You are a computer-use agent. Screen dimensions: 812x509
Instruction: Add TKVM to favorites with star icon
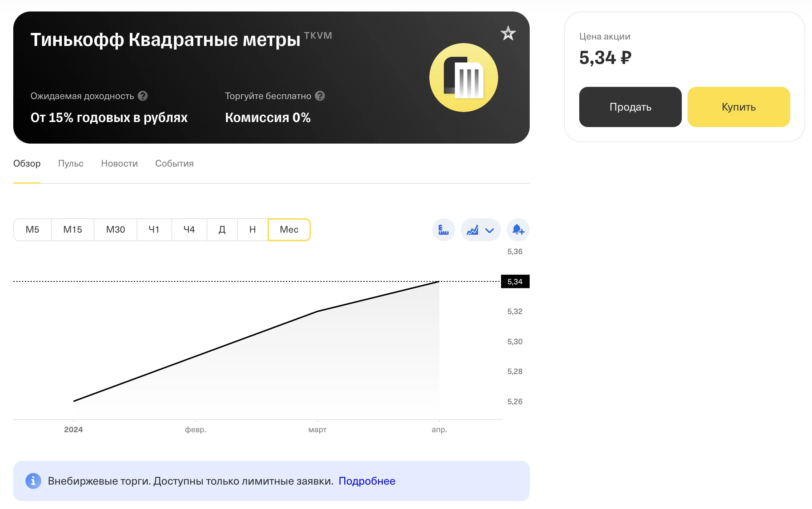508,33
